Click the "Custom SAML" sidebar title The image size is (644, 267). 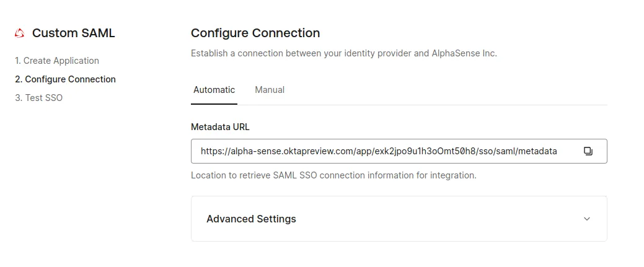point(73,33)
